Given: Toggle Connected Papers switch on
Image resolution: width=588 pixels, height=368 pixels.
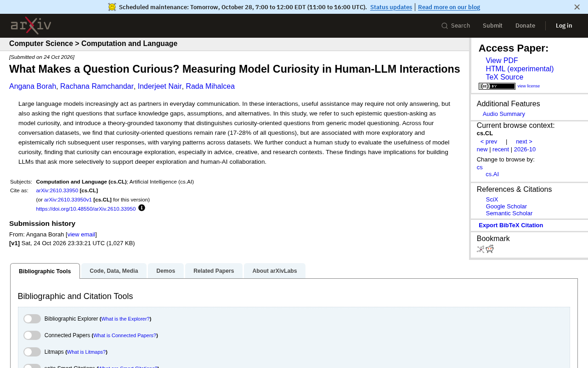Looking at the screenshot, I should click(32, 335).
